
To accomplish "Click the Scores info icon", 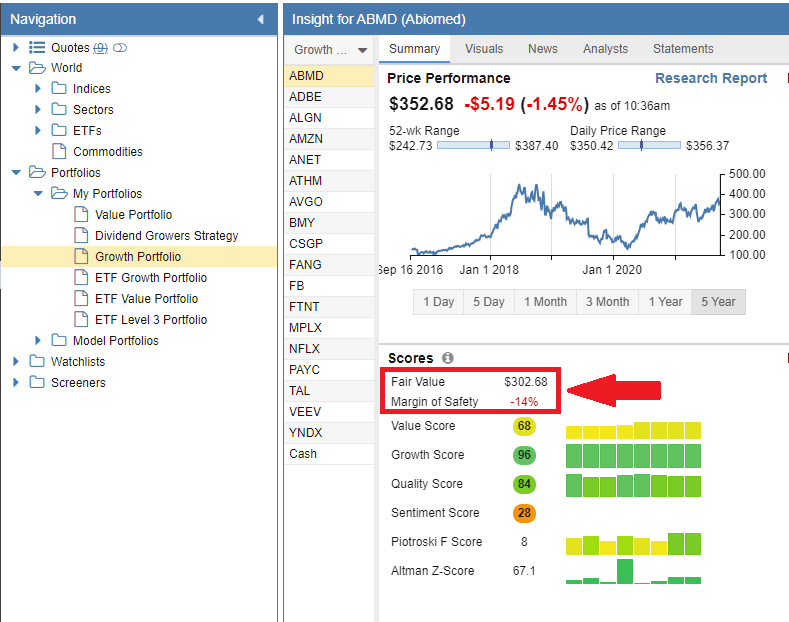I will 447,358.
